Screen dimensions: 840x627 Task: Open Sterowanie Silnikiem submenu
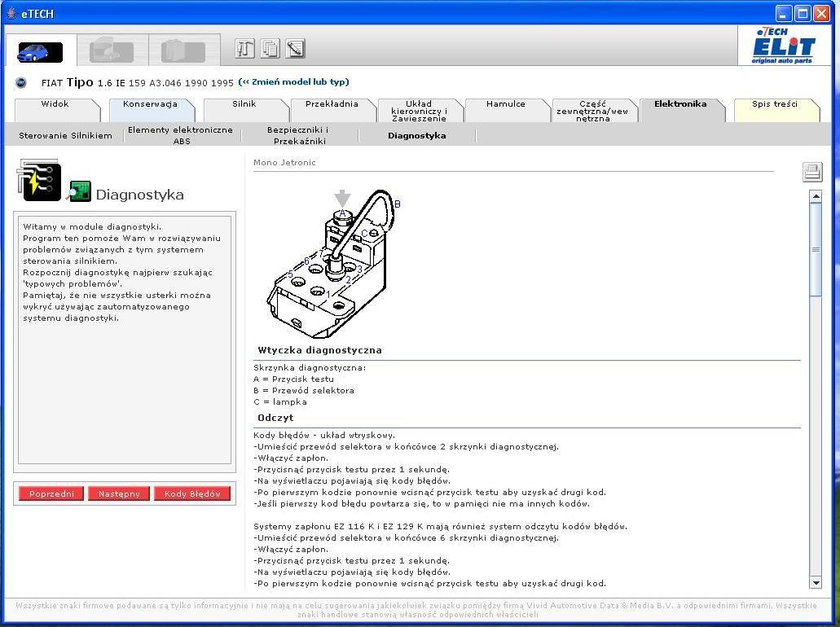pyautogui.click(x=65, y=135)
